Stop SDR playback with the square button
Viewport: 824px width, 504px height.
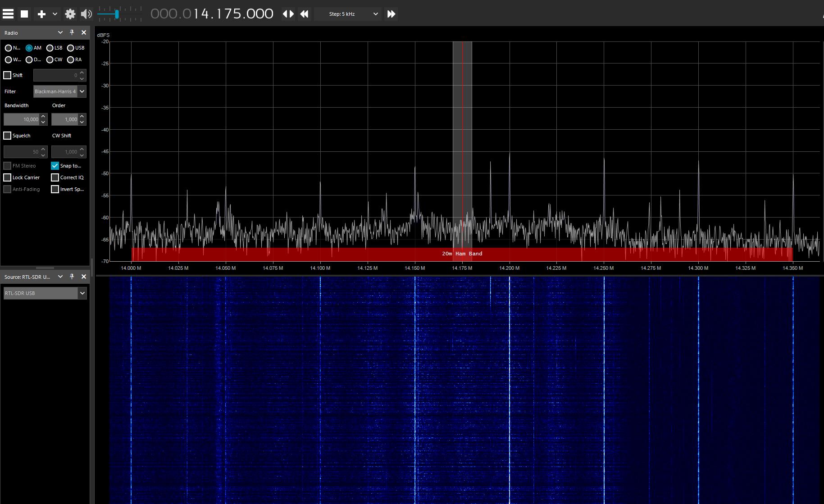click(24, 14)
